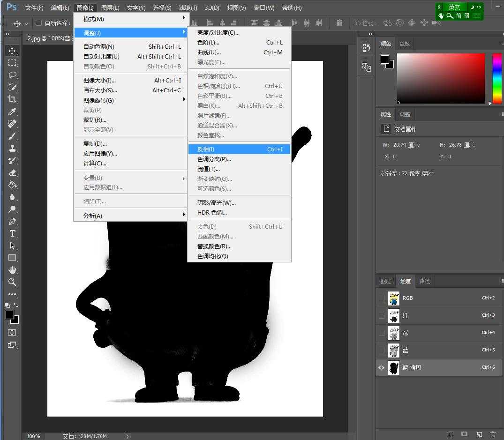Select the Path Selection tool
The width and height of the screenshot is (504, 440).
(x=12, y=246)
